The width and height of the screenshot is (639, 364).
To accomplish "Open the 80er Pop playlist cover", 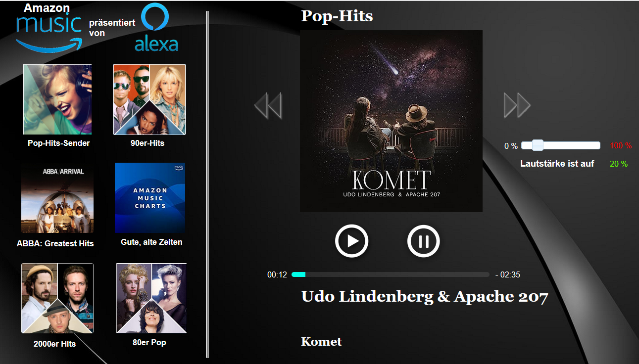I will tap(151, 298).
